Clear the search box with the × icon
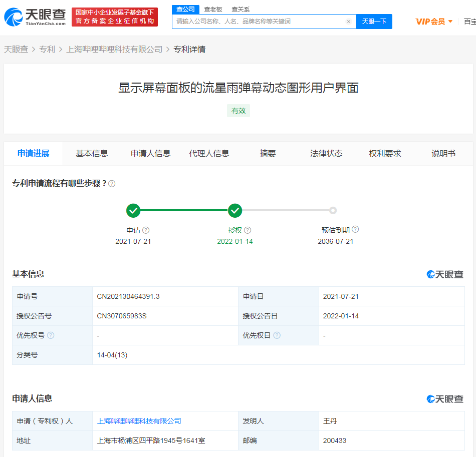Screen dimensions: 476x457 click(x=349, y=22)
